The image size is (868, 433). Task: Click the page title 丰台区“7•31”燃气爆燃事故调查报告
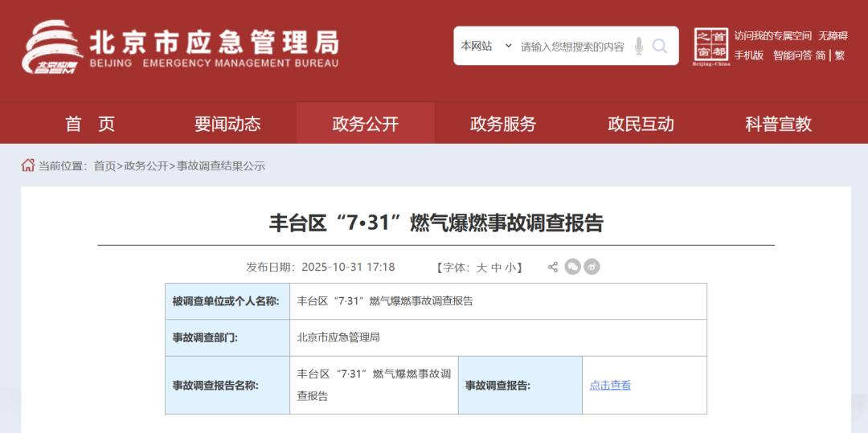coord(436,223)
